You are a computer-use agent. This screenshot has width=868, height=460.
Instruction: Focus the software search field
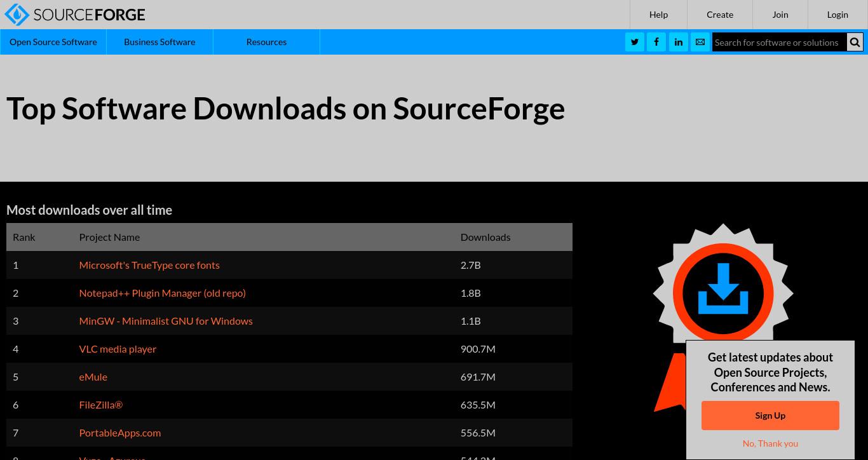coord(779,43)
